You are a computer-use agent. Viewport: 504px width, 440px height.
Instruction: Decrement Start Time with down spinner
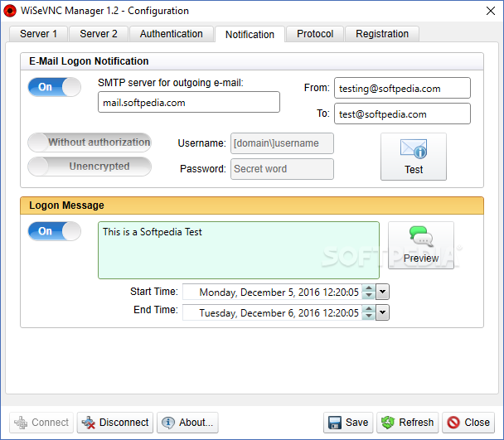[x=369, y=295]
